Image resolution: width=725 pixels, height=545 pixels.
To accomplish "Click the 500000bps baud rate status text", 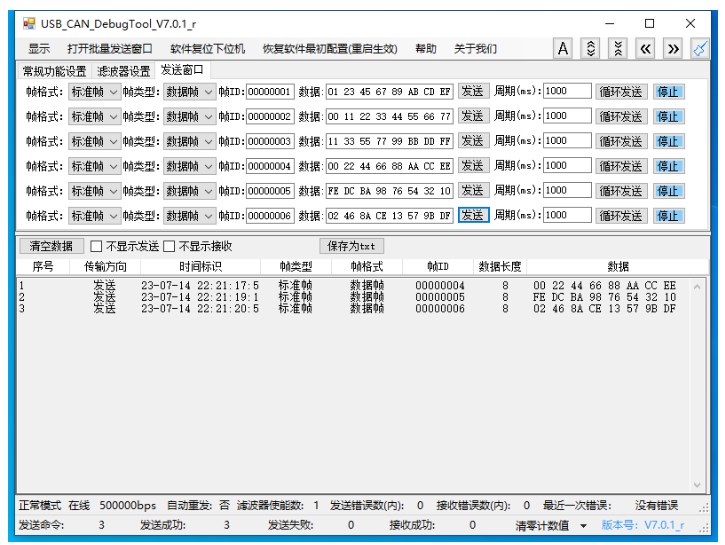I will tap(128, 506).
